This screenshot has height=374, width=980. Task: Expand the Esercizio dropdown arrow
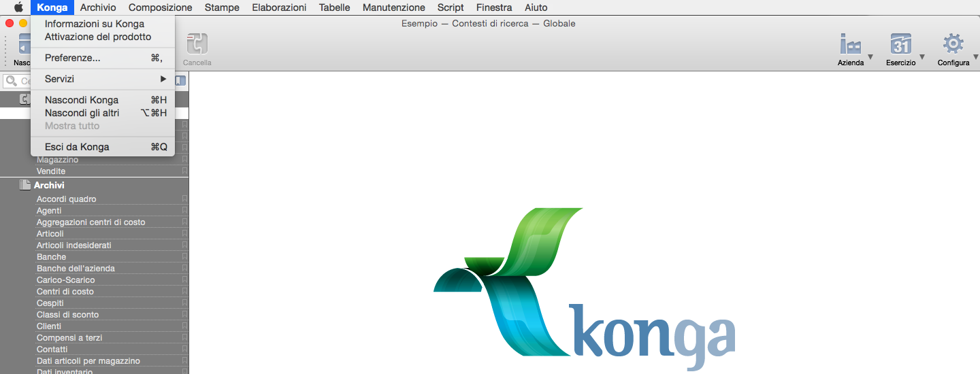click(922, 57)
